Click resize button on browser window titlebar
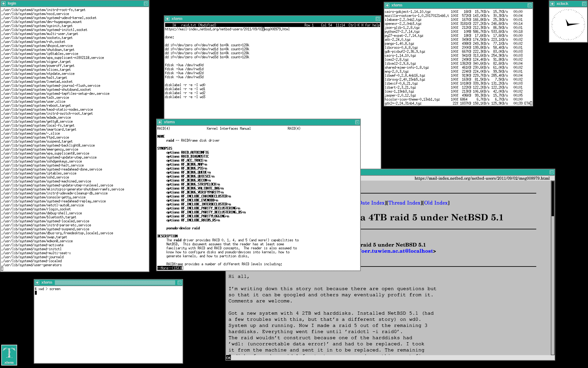The width and height of the screenshot is (588, 368). [x=551, y=172]
